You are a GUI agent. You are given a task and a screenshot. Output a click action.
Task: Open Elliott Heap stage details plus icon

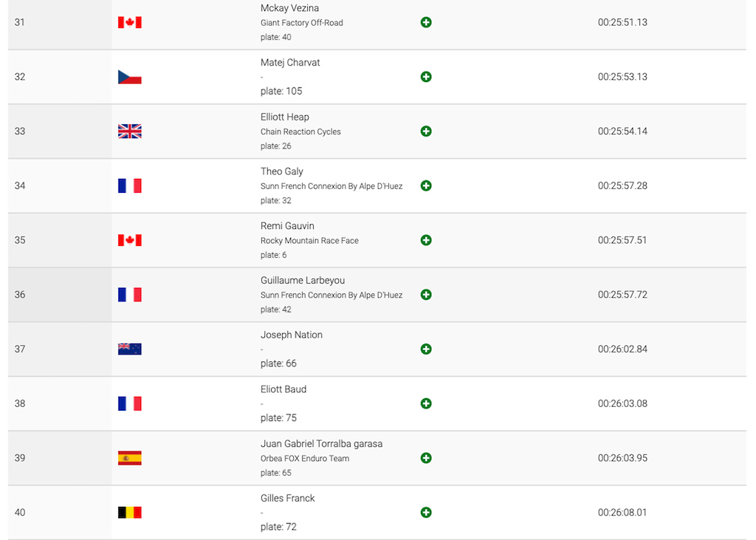coord(426,131)
